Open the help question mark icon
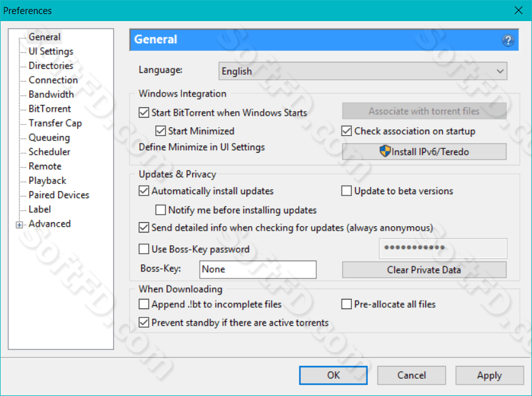 508,40
